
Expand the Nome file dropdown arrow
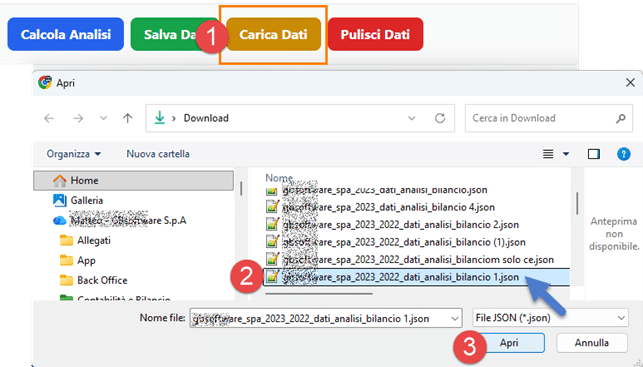[455, 318]
